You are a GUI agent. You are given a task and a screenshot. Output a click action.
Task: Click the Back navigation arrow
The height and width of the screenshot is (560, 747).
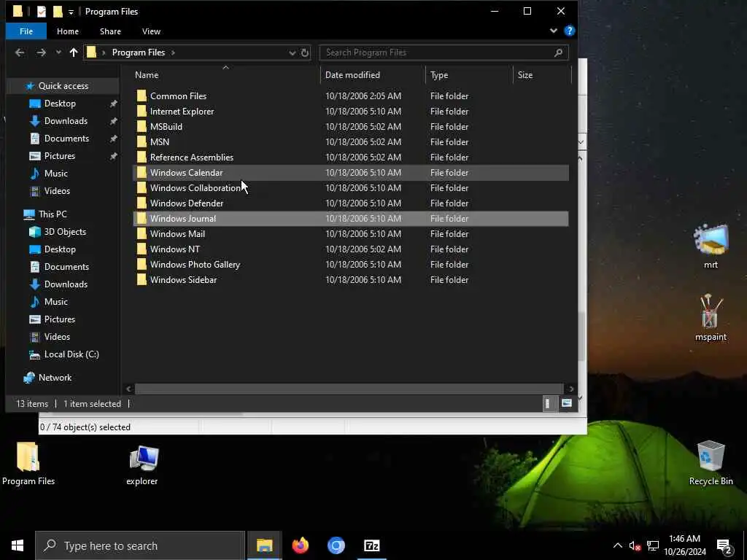pos(20,52)
